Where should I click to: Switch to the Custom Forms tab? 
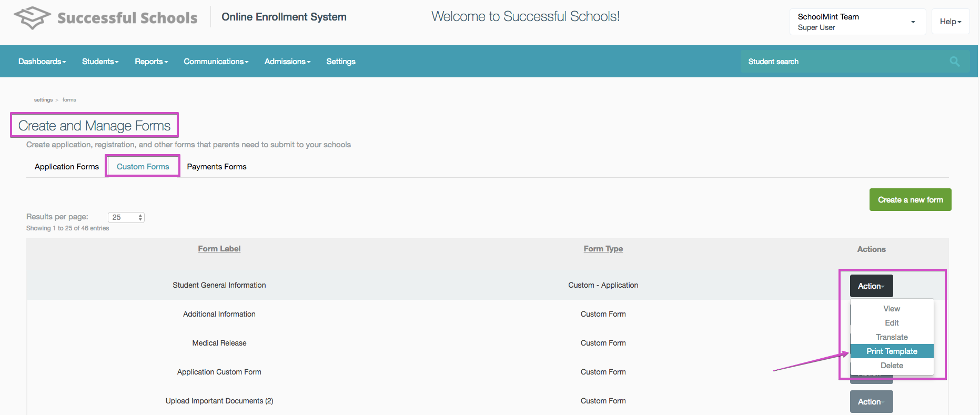click(143, 167)
